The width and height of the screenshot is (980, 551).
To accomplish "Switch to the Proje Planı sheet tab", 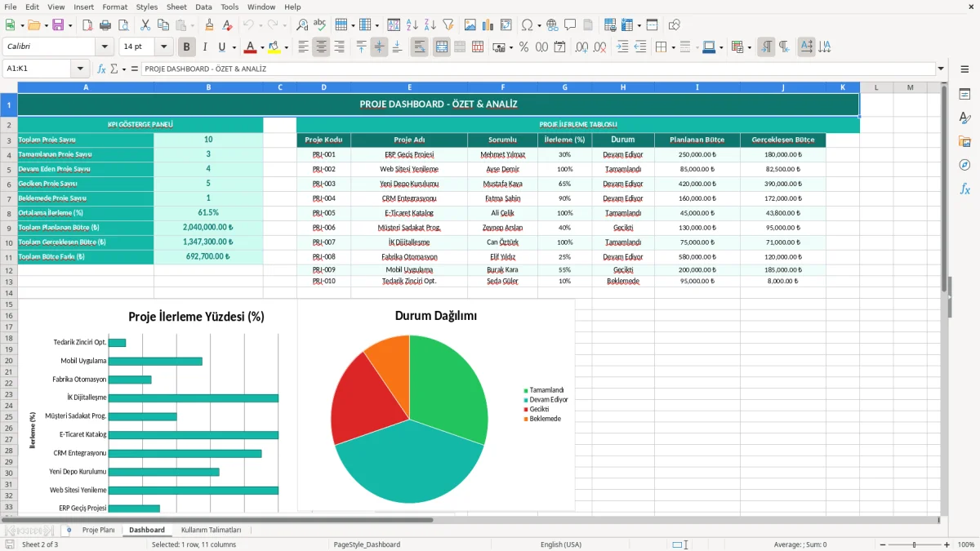I will [98, 530].
